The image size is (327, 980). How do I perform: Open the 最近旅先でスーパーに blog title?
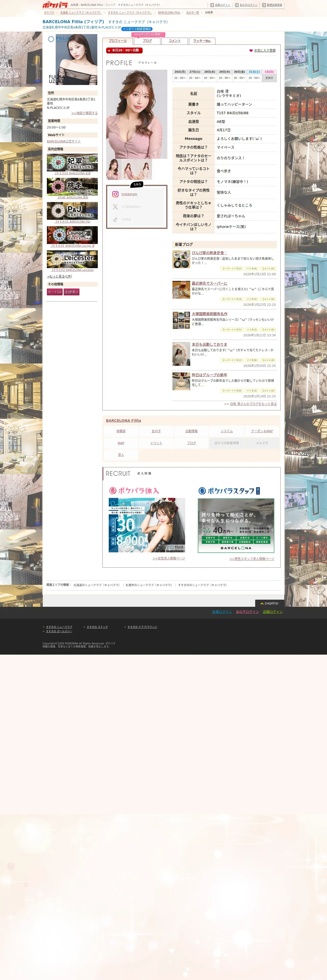pyautogui.click(x=209, y=283)
